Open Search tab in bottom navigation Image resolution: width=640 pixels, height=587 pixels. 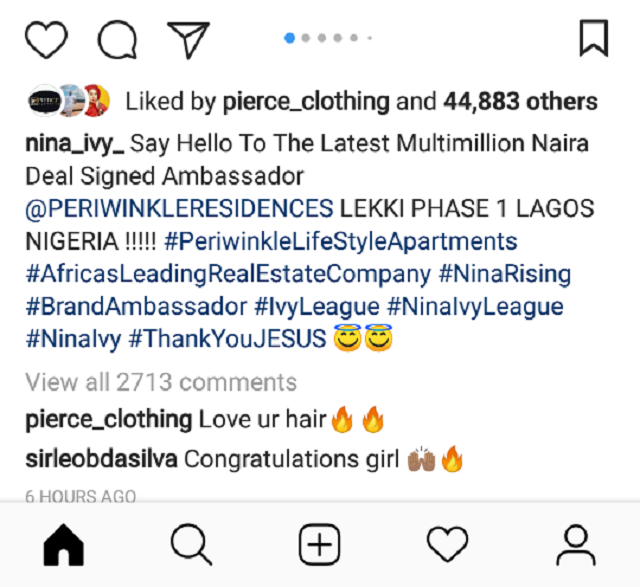[191, 545]
